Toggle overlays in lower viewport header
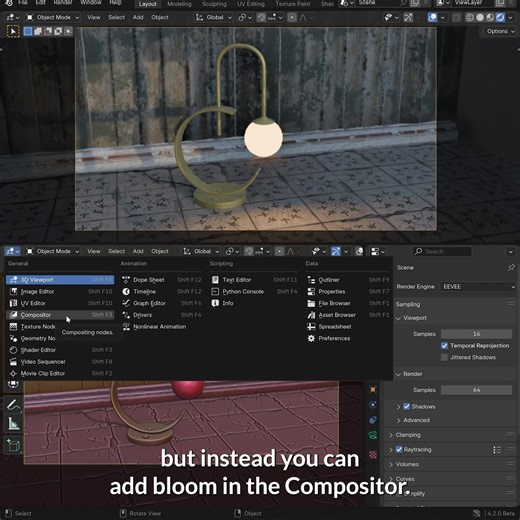The image size is (520, 520). (359, 251)
